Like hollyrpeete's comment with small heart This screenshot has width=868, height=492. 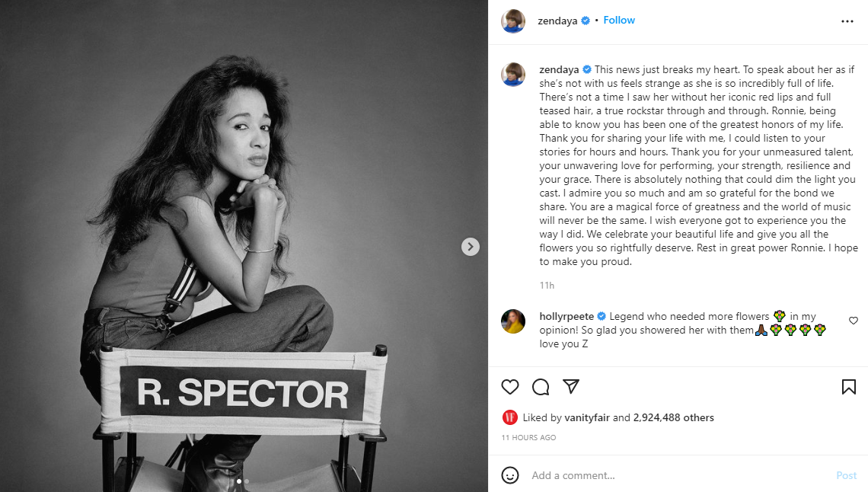(853, 321)
